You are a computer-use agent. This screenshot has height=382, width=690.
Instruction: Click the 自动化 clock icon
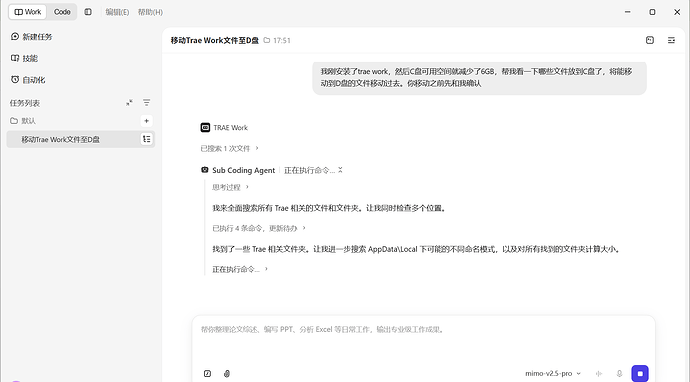tap(15, 80)
